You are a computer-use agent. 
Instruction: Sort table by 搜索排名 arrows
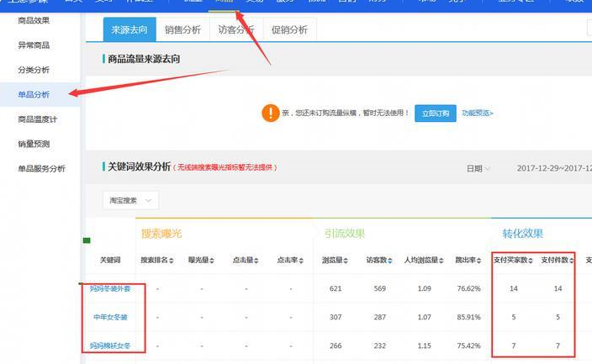click(172, 261)
